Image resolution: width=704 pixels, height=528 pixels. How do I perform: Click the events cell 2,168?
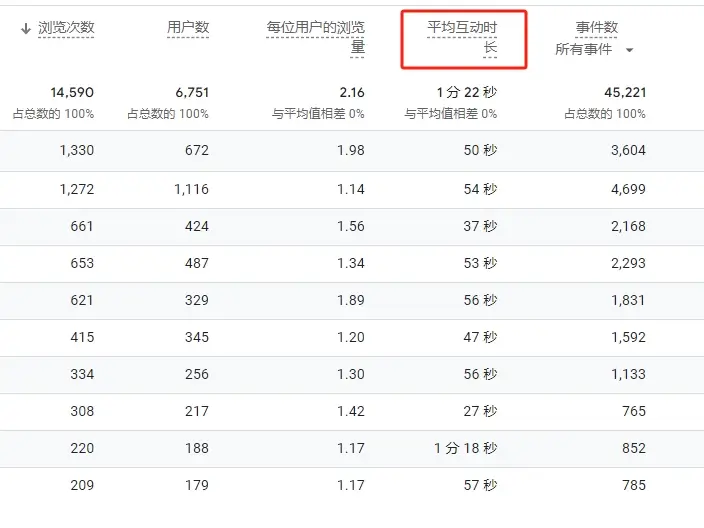[628, 226]
